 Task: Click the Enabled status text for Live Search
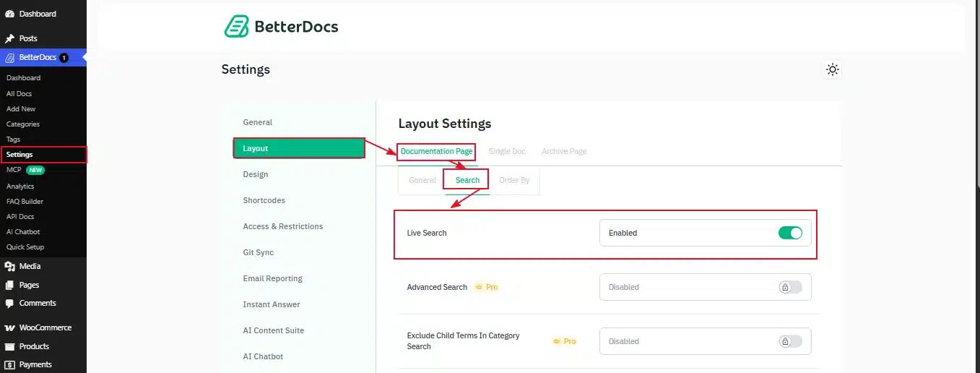pyautogui.click(x=623, y=233)
